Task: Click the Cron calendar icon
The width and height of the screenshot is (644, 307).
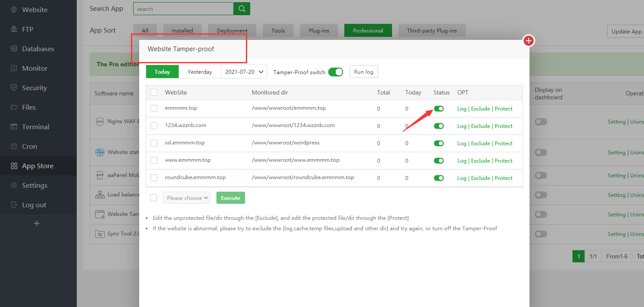Action: click(14, 147)
